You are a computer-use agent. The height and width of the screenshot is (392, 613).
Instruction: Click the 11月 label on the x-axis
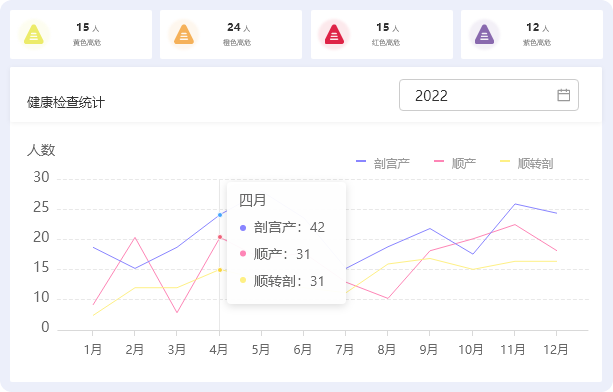(513, 349)
